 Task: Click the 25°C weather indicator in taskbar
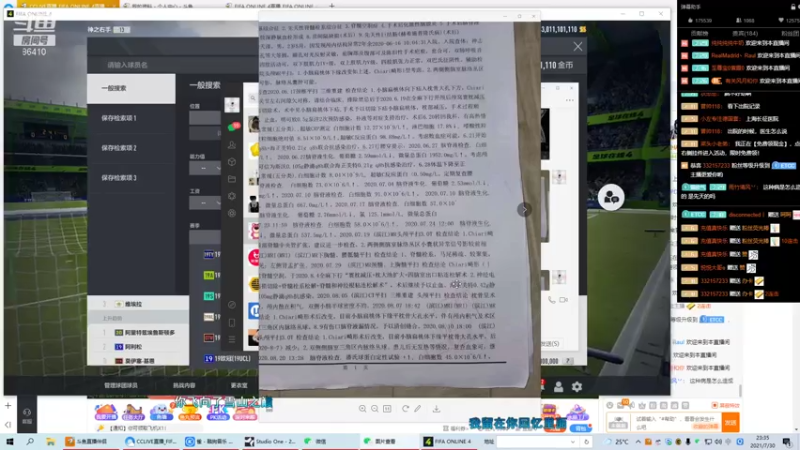pyautogui.click(x=616, y=442)
